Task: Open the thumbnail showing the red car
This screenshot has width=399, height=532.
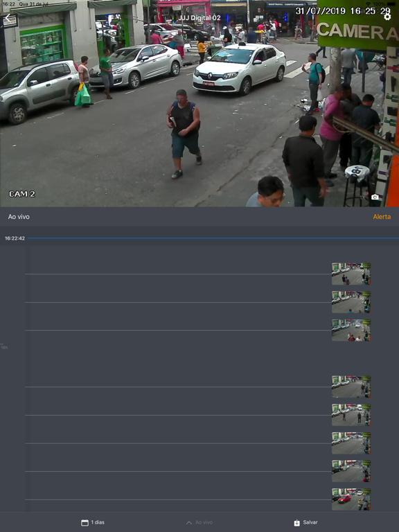Action: pos(351,499)
